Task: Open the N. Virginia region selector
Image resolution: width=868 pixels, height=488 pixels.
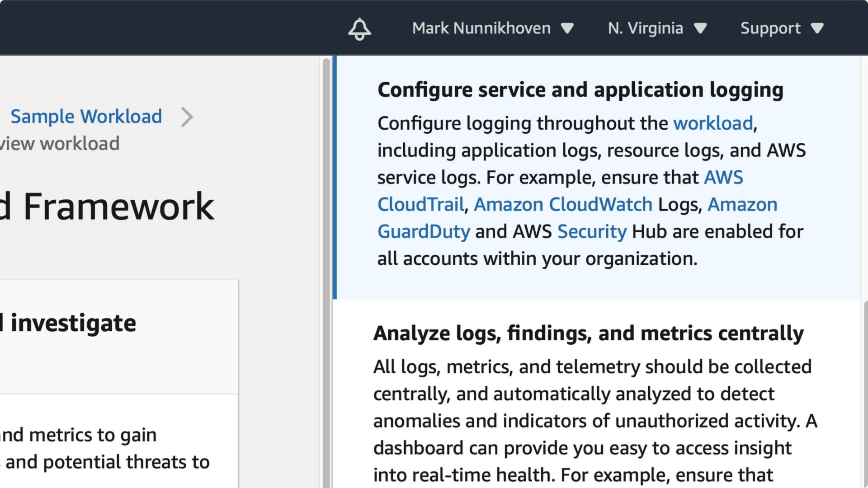Action: 657,28
